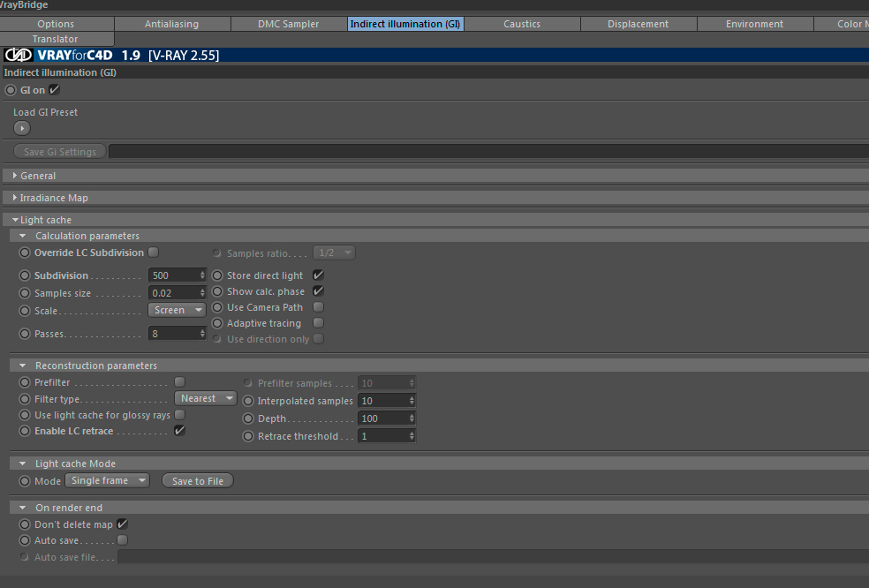Switch to the Antialiasing tab
Viewport: 869px width, 588px height.
[172, 24]
